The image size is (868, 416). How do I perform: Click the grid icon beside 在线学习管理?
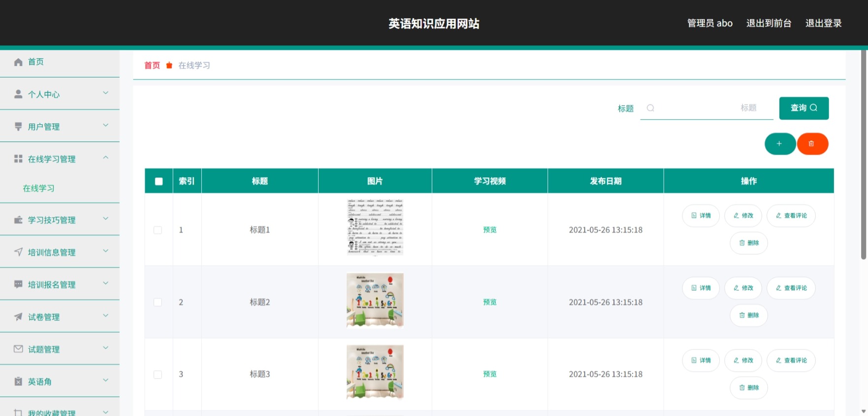[x=18, y=159]
